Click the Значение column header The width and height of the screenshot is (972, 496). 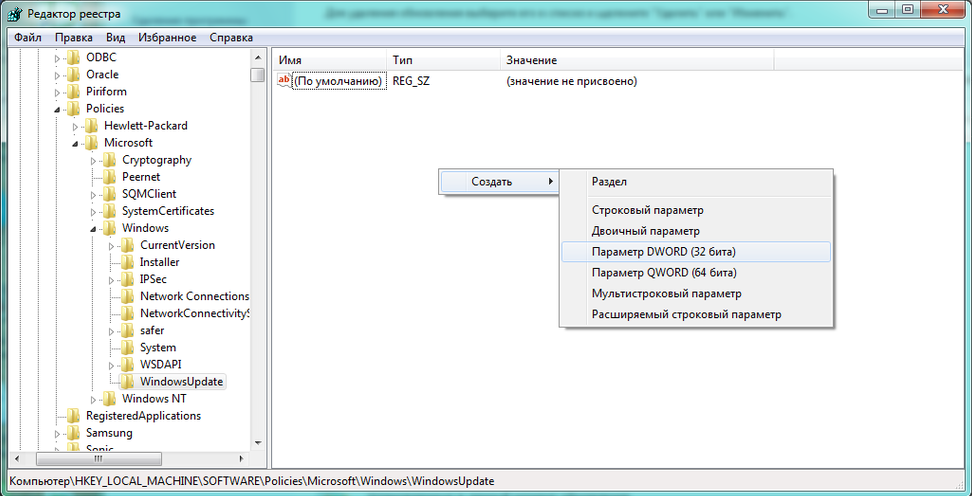pos(637,60)
